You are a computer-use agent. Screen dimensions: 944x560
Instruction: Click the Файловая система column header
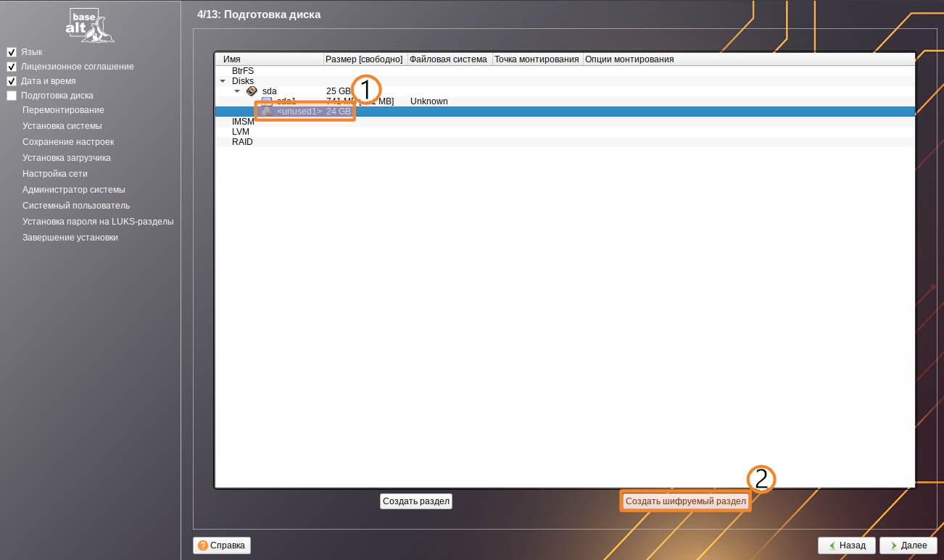pos(450,59)
